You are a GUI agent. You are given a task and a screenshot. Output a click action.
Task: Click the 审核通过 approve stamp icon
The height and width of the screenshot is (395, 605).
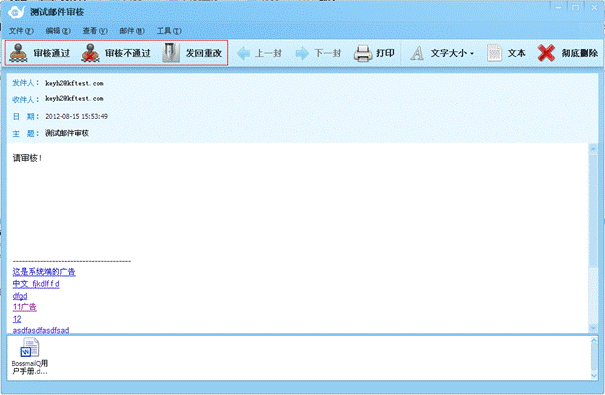coord(18,53)
